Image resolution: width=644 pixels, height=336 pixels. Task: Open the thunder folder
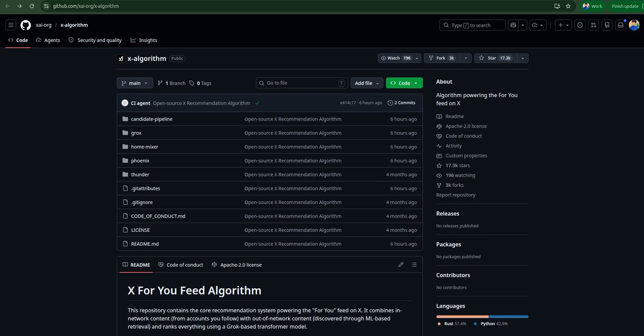140,174
